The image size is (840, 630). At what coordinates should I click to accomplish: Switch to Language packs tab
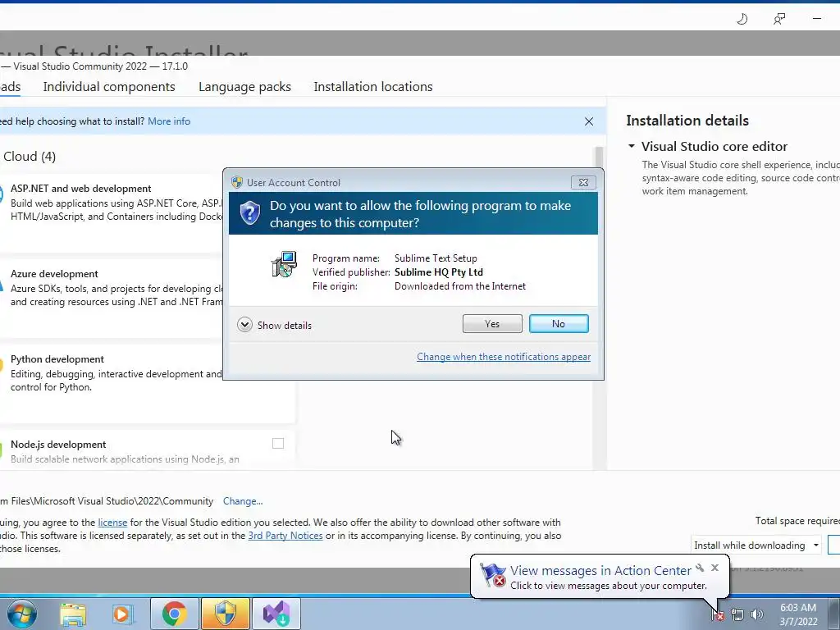point(244,87)
